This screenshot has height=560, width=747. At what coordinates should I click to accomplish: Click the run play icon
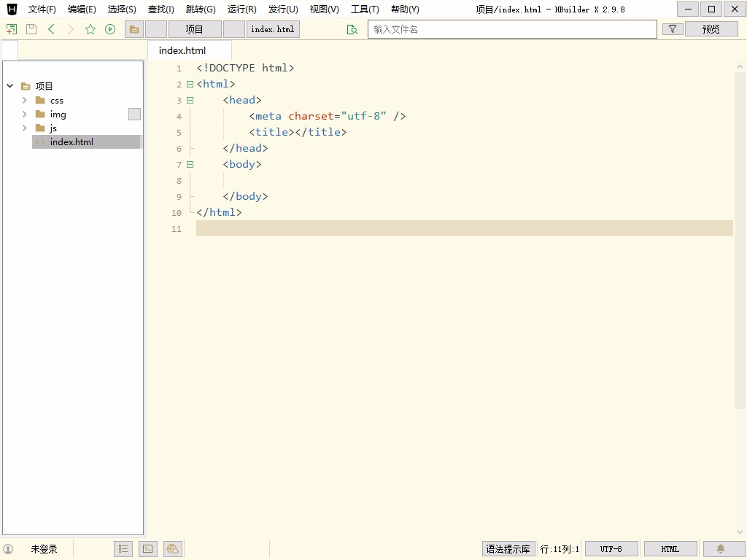110,29
